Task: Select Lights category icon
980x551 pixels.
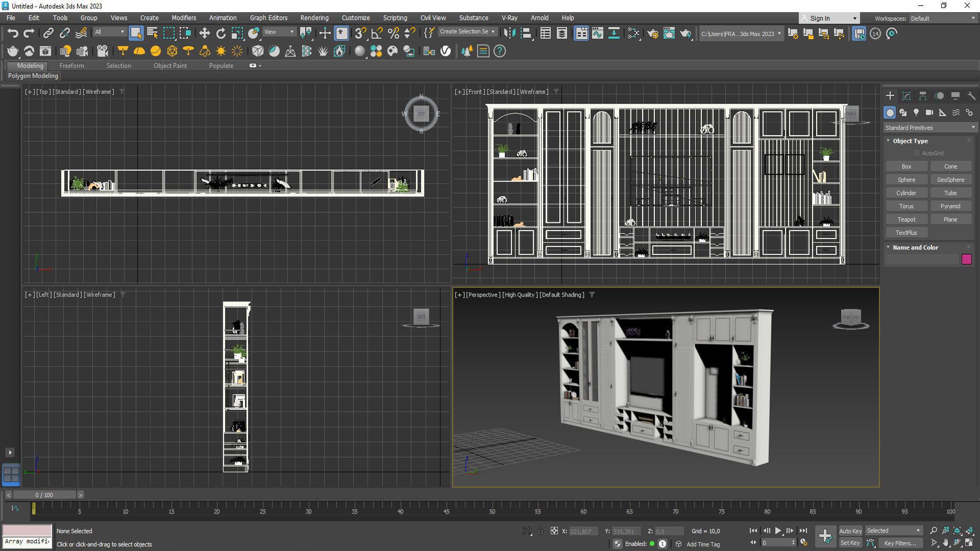Action: coord(916,113)
